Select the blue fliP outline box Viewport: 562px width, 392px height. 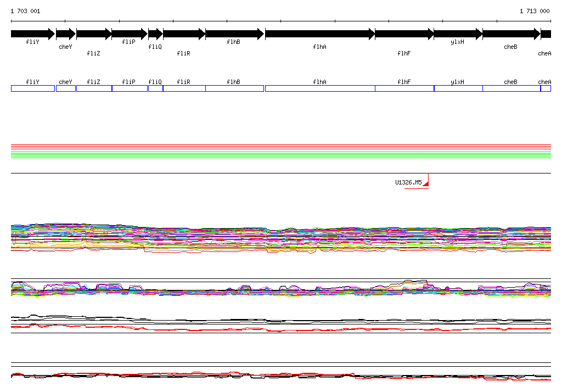pos(130,88)
